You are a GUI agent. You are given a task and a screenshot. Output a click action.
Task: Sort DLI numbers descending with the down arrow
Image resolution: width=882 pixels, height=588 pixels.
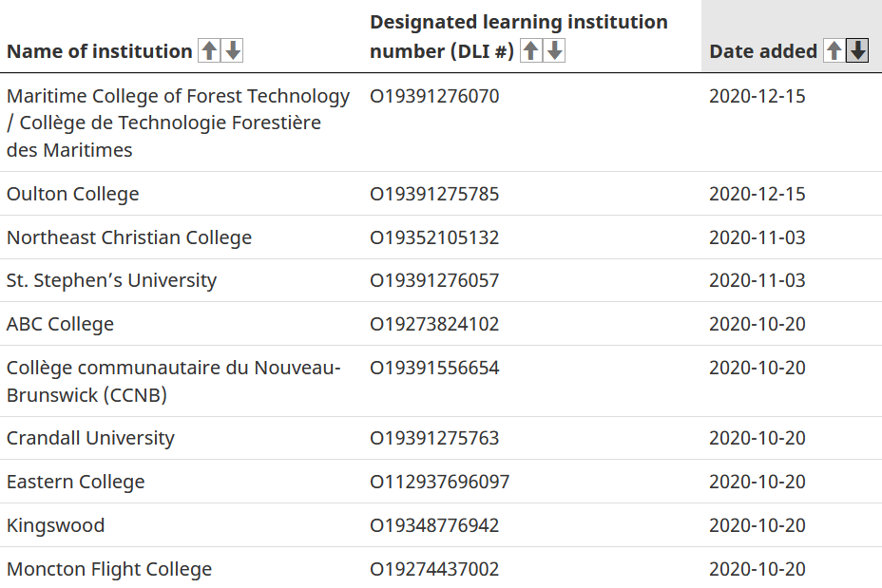point(555,51)
